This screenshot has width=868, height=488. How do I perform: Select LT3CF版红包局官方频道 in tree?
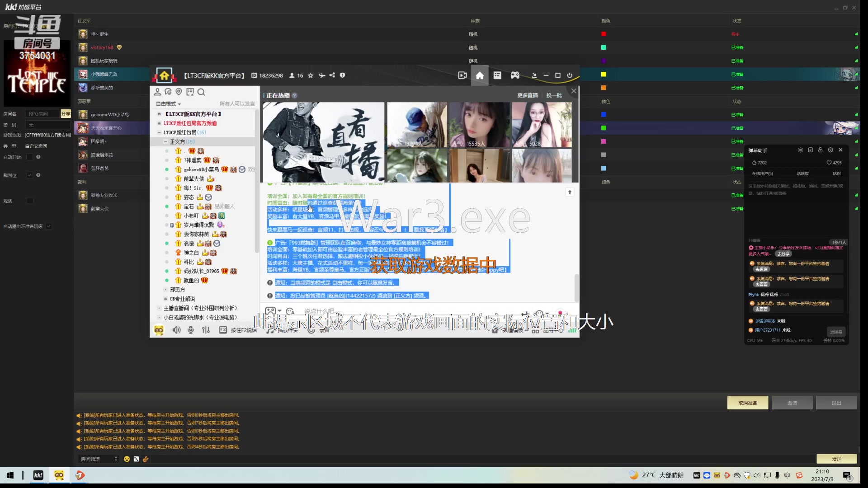click(x=190, y=123)
